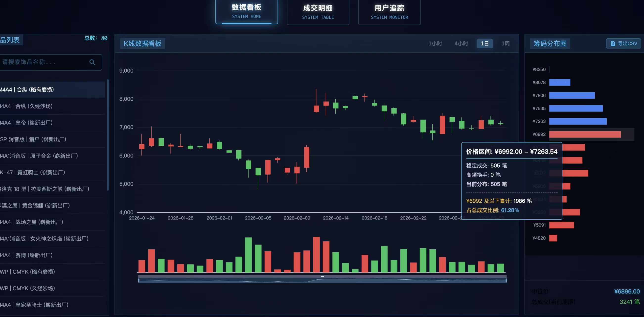Click the item list vertical scrollbar
The image size is (644, 317).
tap(108, 135)
